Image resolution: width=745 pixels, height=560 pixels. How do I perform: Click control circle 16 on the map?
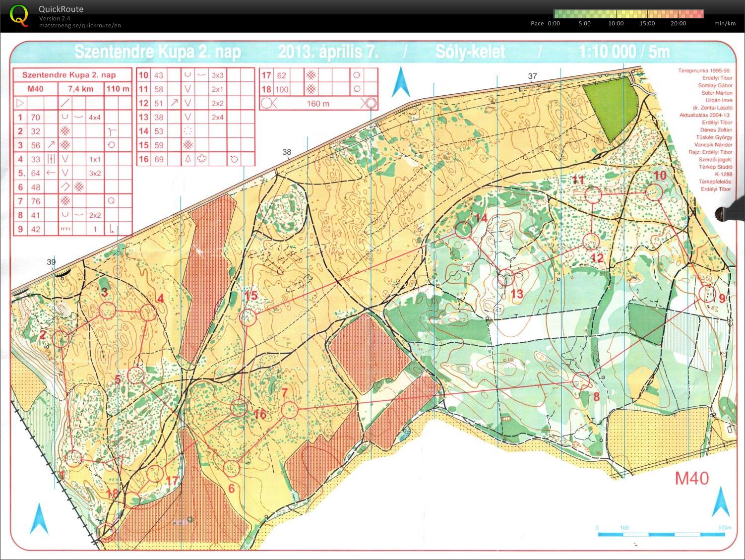point(239,408)
